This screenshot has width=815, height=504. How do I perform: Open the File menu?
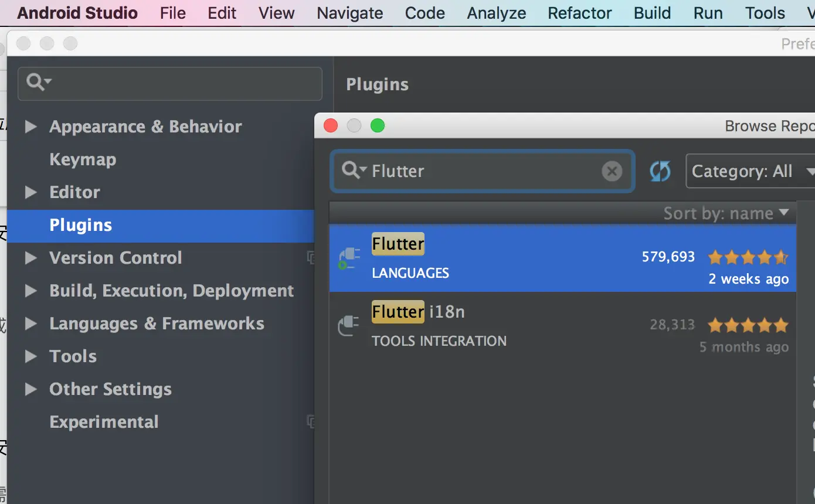173,13
